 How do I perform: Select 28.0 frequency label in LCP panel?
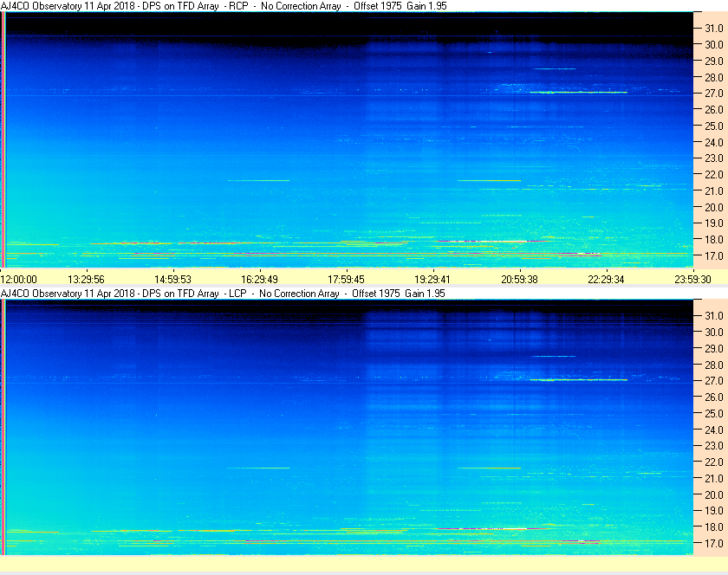tap(714, 365)
